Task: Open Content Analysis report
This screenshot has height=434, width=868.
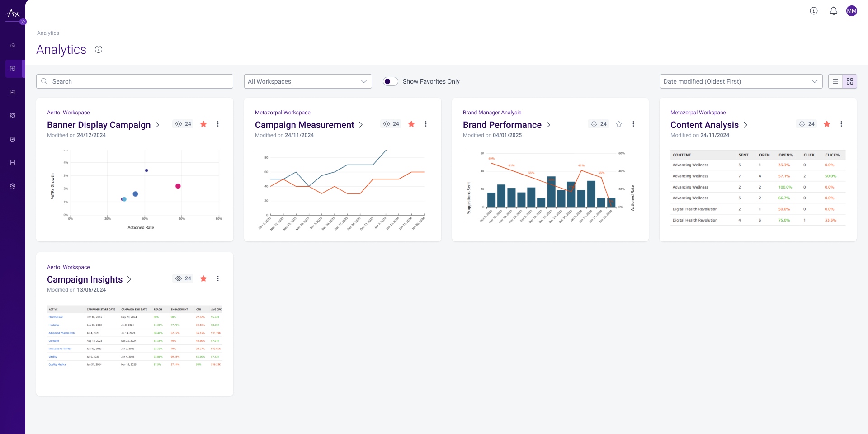Action: pos(704,125)
